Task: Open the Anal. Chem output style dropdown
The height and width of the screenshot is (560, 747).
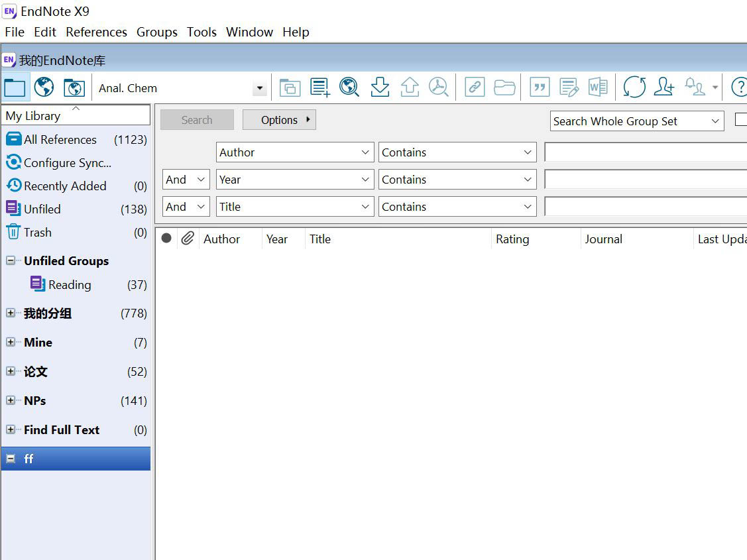Action: (x=260, y=88)
